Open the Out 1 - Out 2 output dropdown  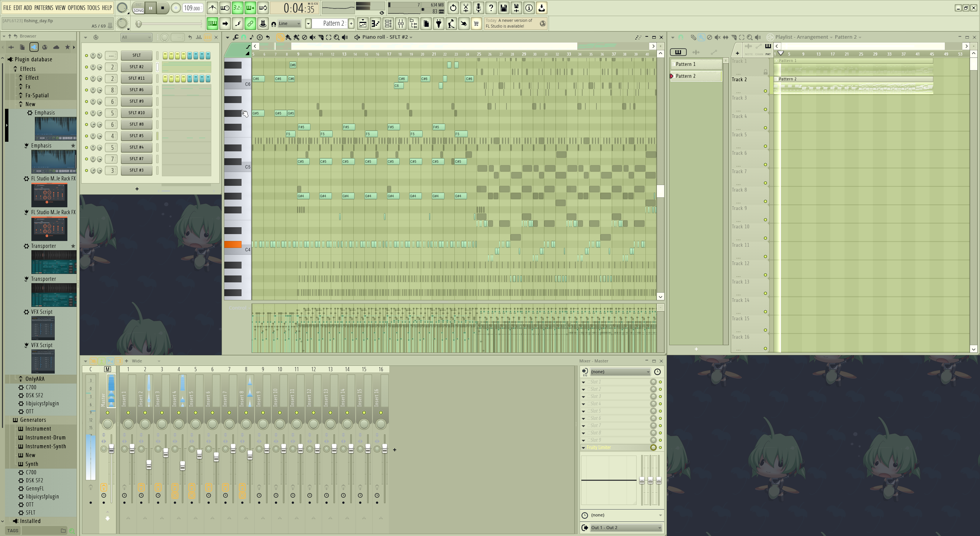point(626,528)
